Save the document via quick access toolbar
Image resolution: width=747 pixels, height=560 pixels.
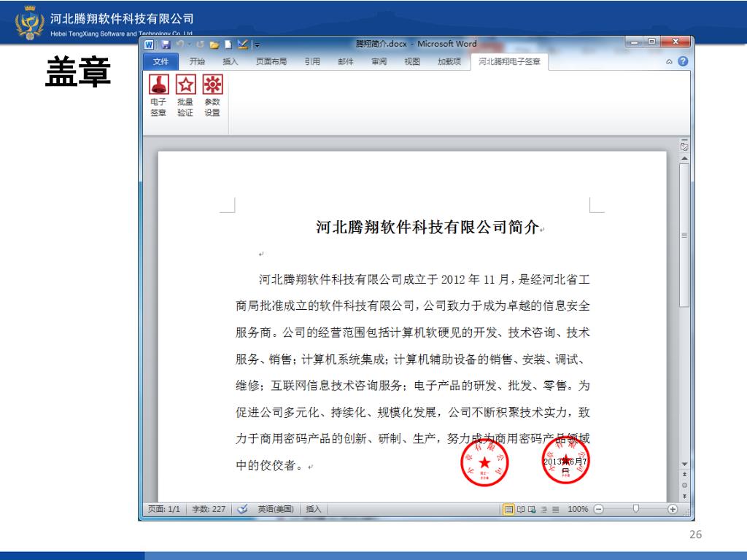tap(166, 44)
